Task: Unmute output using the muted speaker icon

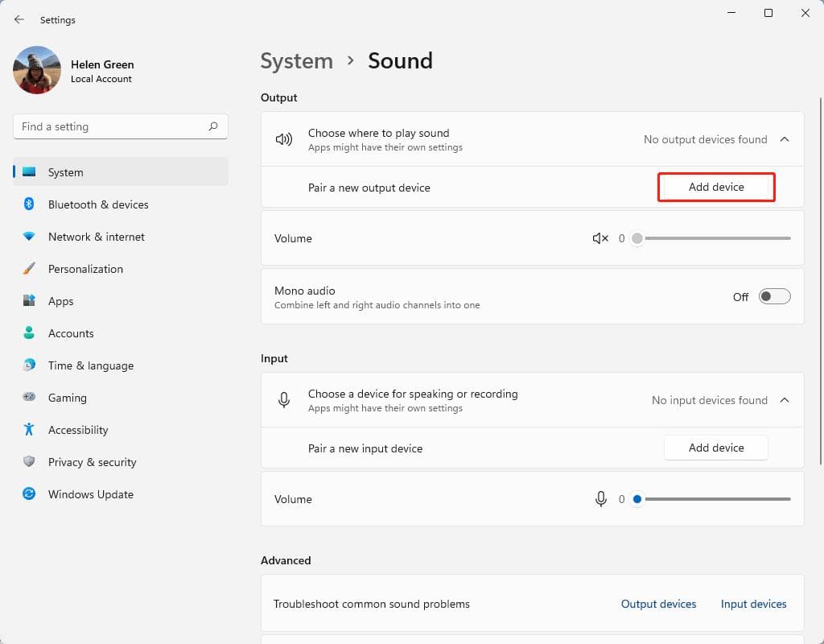Action: [x=600, y=238]
